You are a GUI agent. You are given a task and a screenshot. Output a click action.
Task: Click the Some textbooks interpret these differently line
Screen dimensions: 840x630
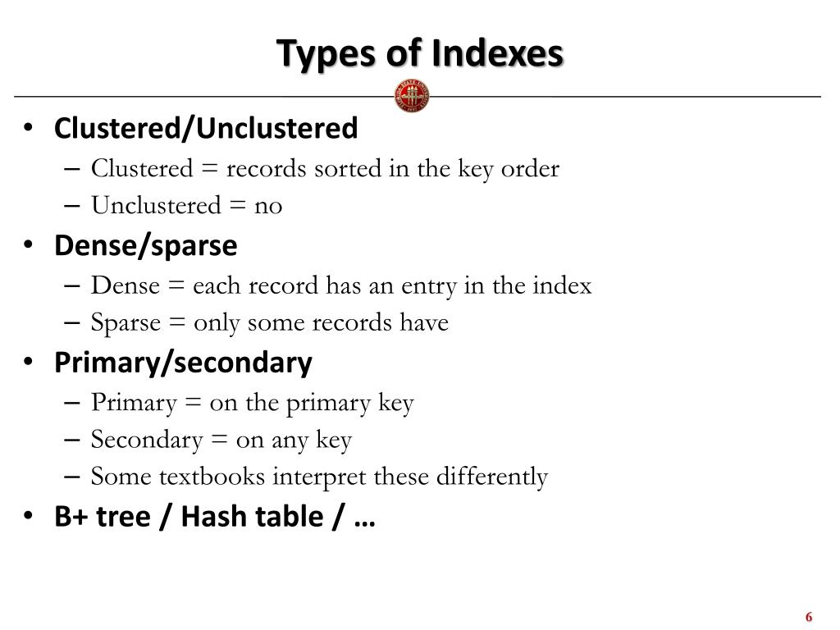coord(319,477)
